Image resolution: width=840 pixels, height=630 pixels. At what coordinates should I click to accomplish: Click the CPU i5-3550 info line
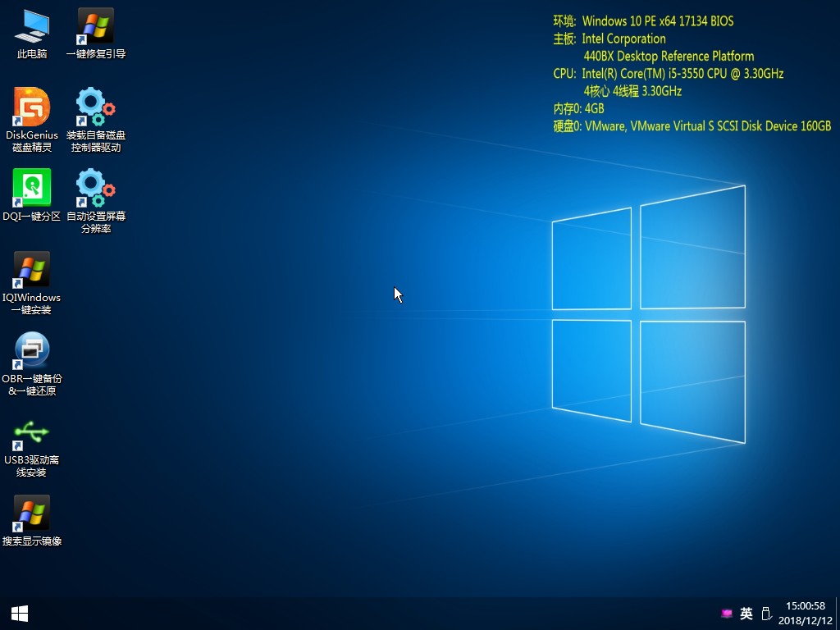point(669,73)
